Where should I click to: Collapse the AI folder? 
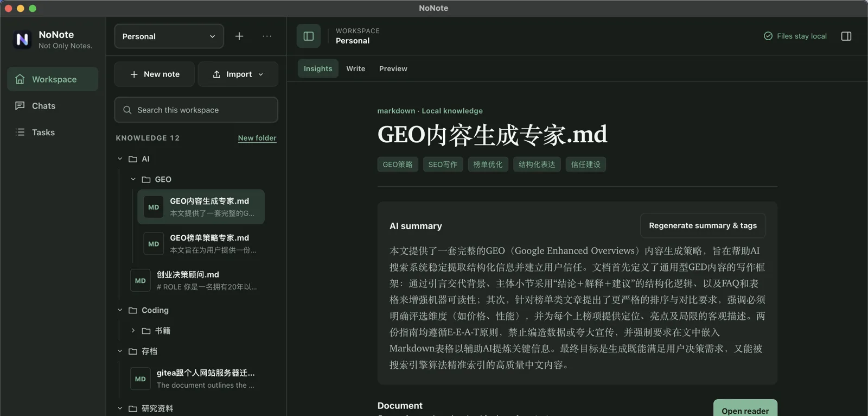pos(120,159)
